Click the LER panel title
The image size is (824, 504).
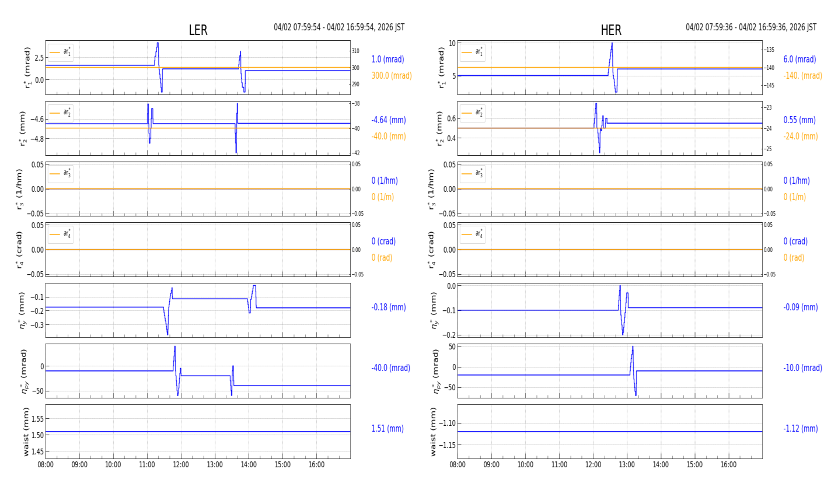click(x=198, y=30)
